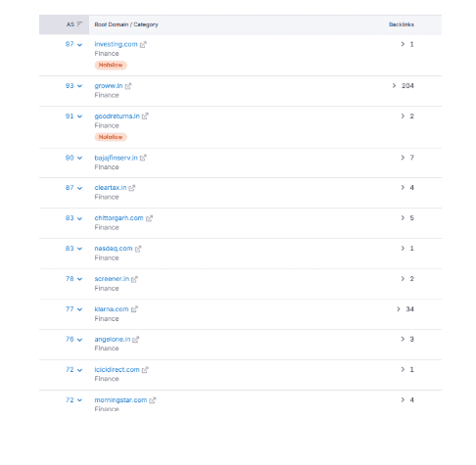Expand the AS 90 chevron for bajajfinserv.in
Screen dimensions: 476x465
79,158
